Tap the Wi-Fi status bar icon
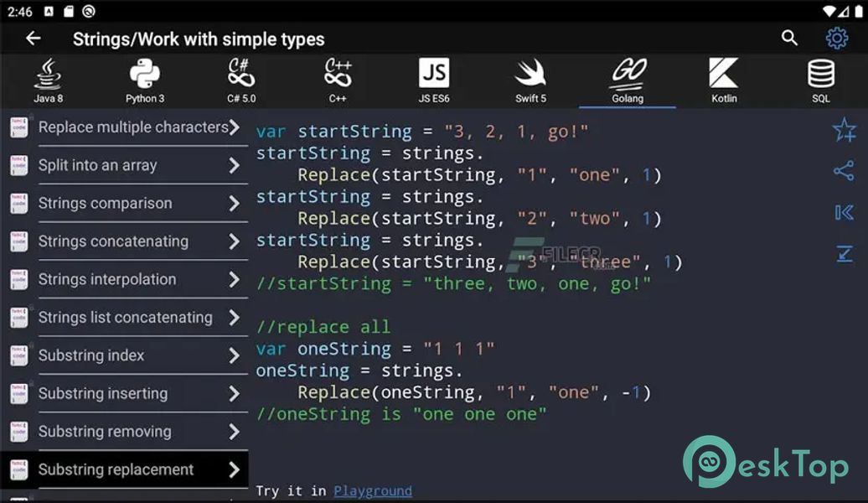 pyautogui.click(x=829, y=11)
